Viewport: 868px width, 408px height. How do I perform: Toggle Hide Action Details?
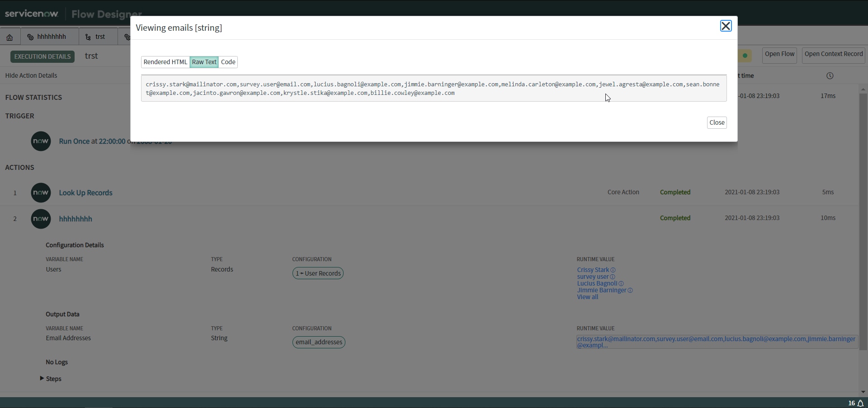pos(31,75)
